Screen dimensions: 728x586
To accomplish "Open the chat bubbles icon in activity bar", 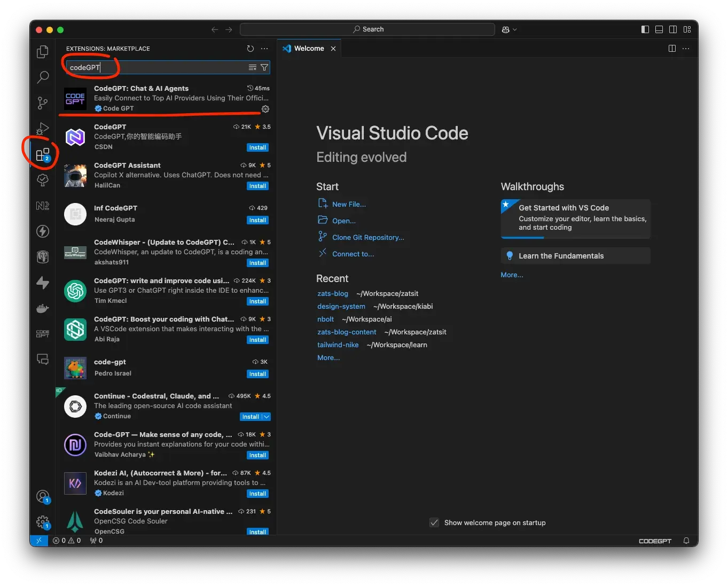I will (x=42, y=360).
